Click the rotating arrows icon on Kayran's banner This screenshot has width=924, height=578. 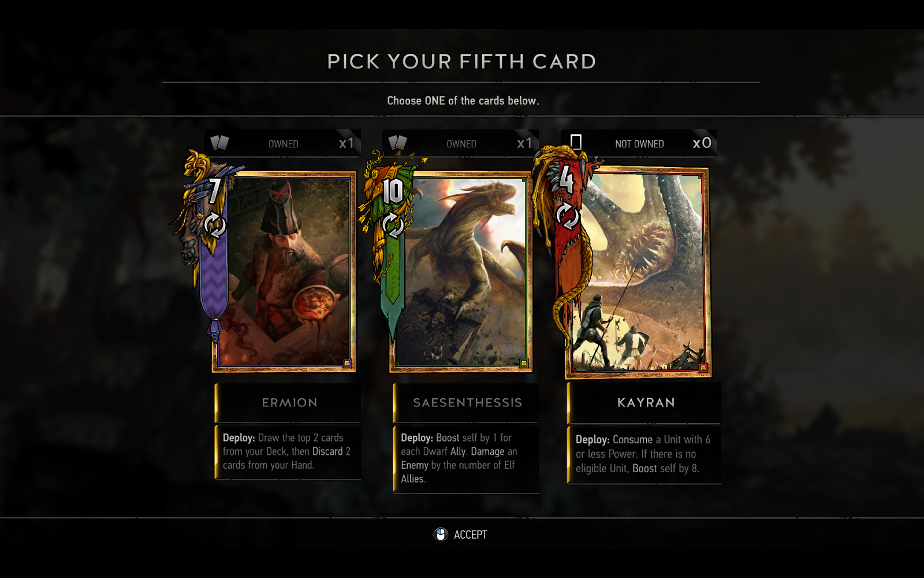click(x=567, y=217)
